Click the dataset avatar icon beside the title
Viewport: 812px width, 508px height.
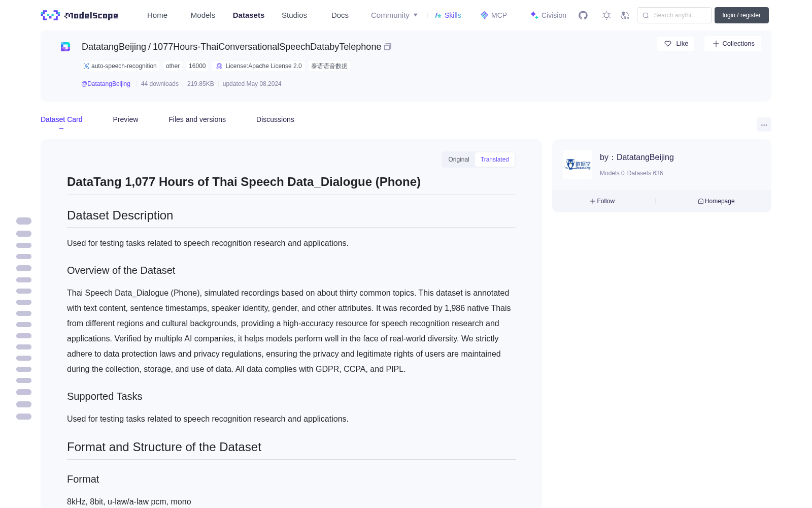65,47
